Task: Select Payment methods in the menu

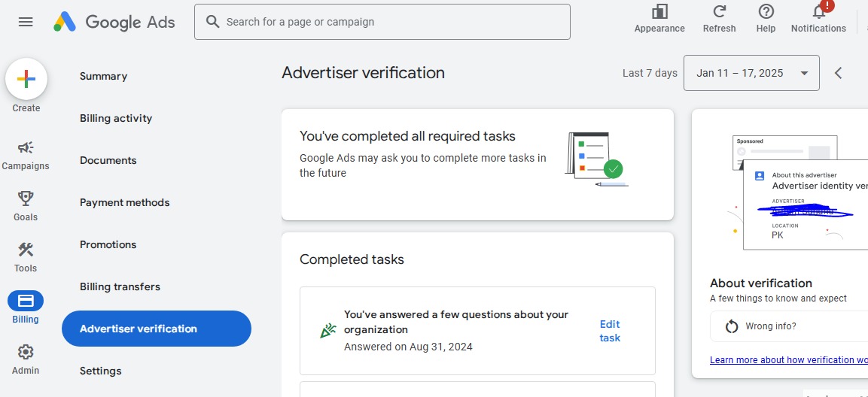Action: 125,202
